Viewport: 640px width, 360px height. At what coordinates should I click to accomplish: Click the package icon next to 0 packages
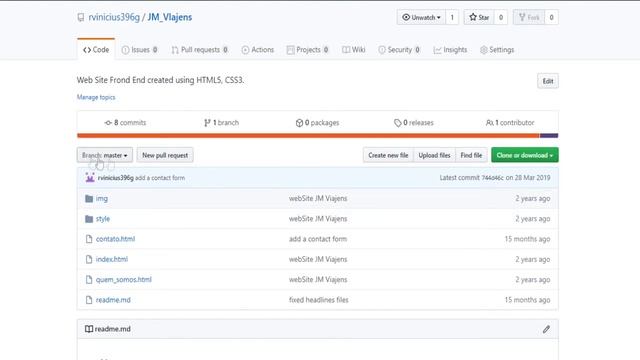point(299,123)
